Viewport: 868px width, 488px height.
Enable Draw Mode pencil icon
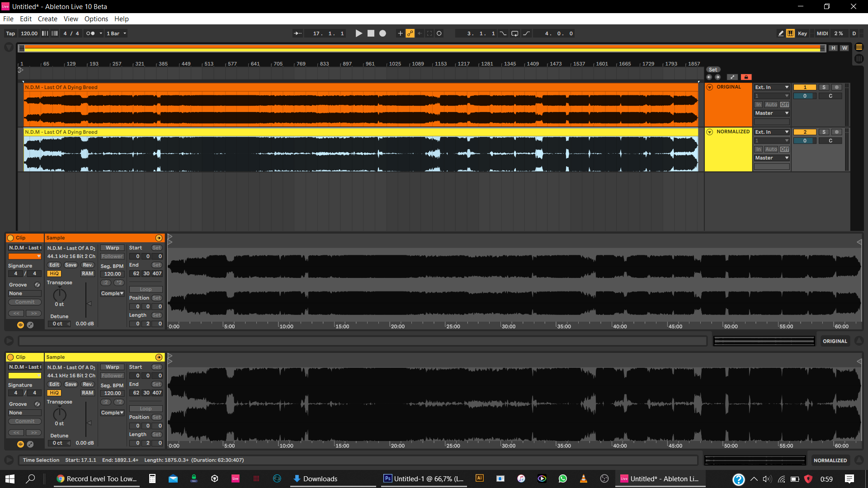pyautogui.click(x=781, y=33)
